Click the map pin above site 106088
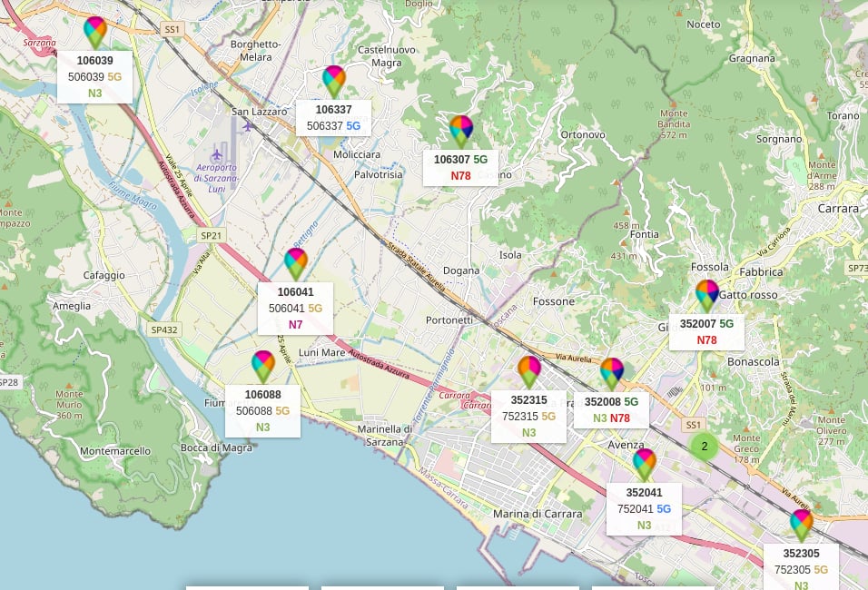Image resolution: width=868 pixels, height=590 pixels. 263,367
